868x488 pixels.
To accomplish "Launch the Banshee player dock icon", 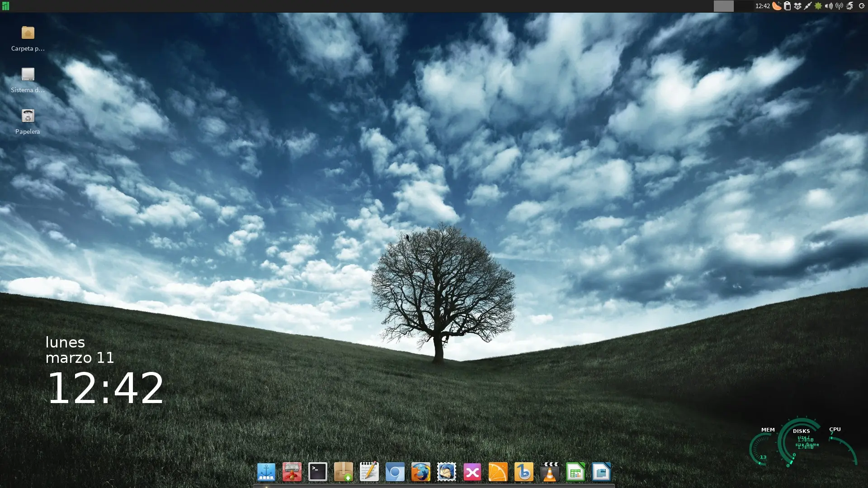I will 524,472.
